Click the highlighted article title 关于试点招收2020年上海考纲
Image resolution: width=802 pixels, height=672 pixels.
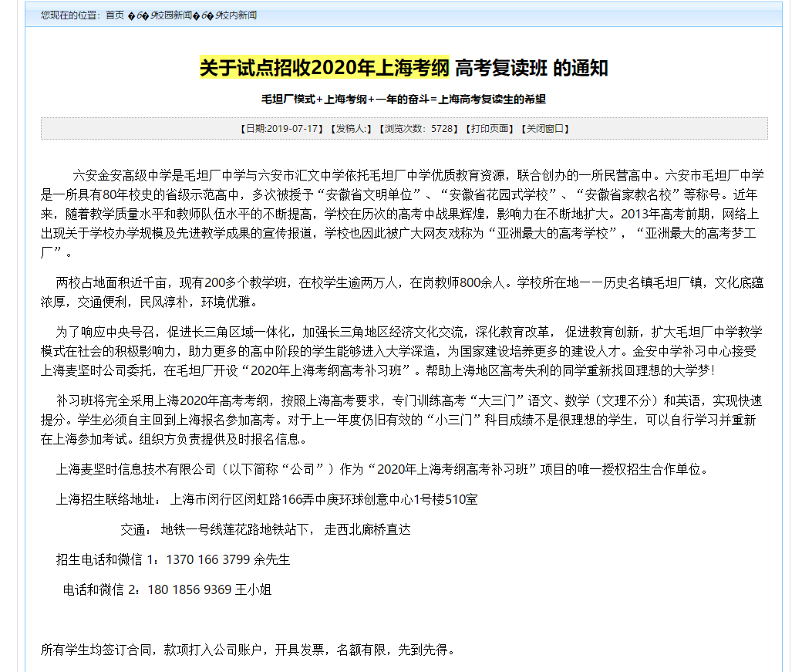324,68
